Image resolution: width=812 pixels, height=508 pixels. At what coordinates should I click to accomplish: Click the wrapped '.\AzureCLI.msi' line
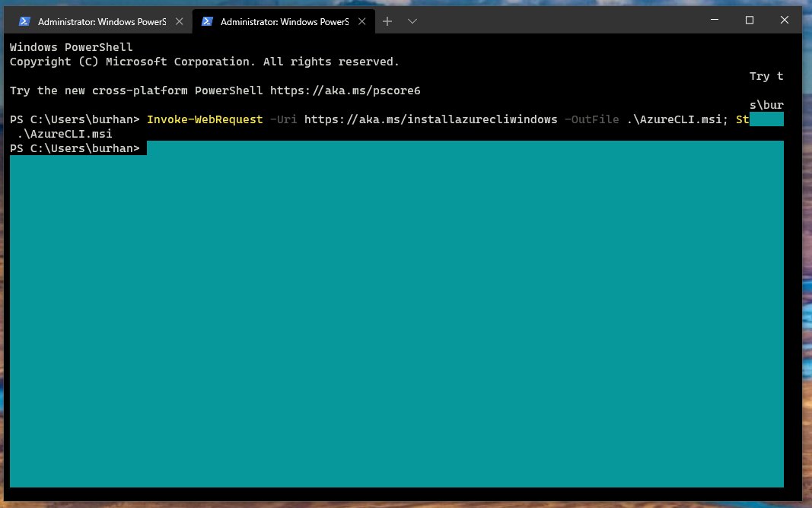[x=64, y=134]
